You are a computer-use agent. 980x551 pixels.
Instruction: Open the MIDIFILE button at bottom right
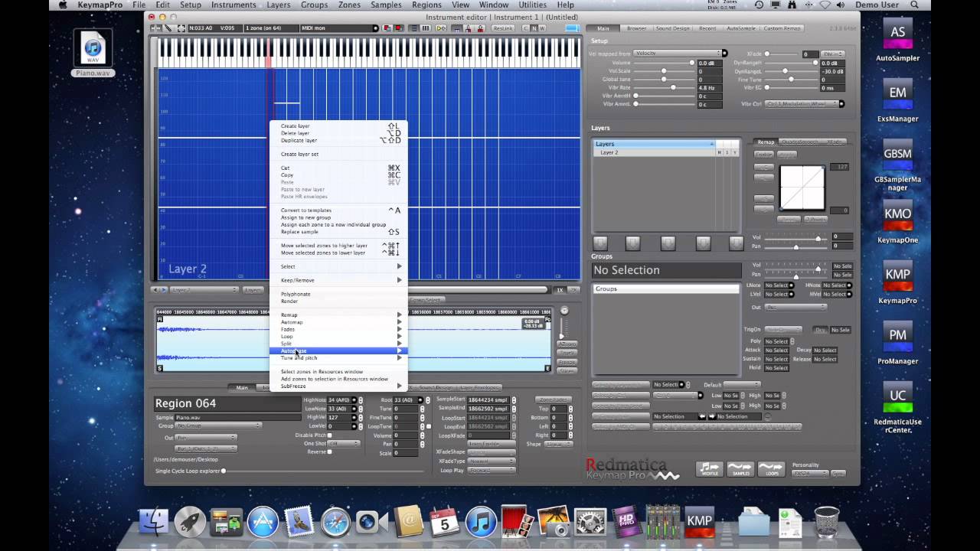pos(709,469)
